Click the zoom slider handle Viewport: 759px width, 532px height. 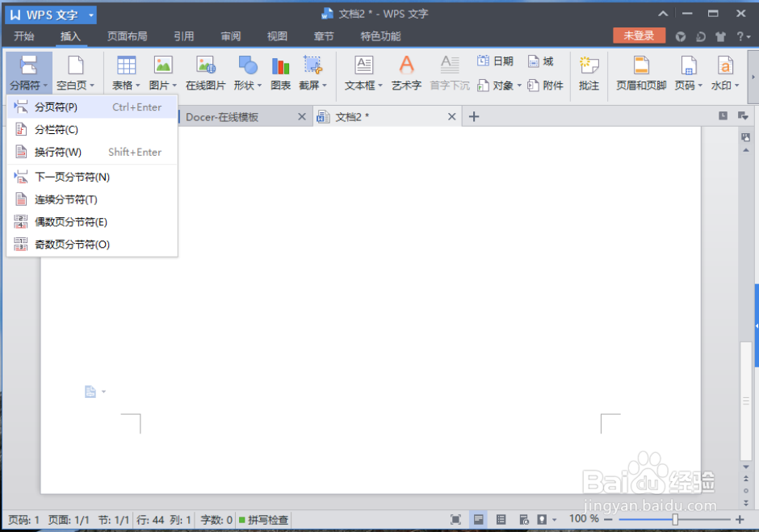[675, 520]
